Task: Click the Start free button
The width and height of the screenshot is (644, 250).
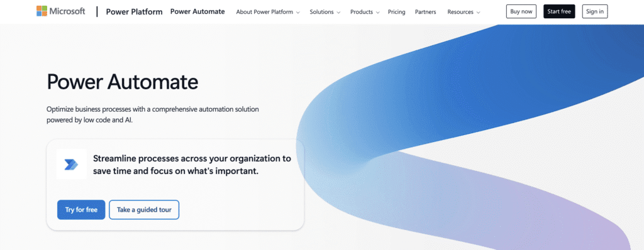Action: 559,11
